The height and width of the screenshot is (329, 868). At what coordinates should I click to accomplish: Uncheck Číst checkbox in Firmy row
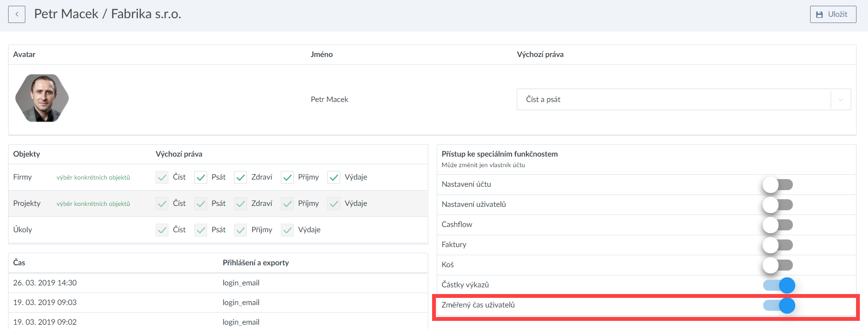point(162,178)
